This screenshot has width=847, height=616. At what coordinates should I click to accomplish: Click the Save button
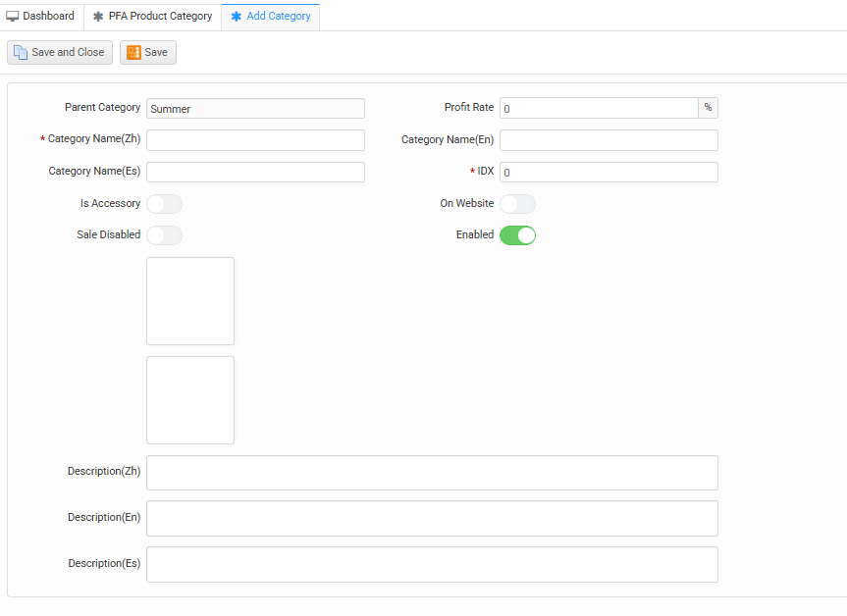[x=148, y=53]
